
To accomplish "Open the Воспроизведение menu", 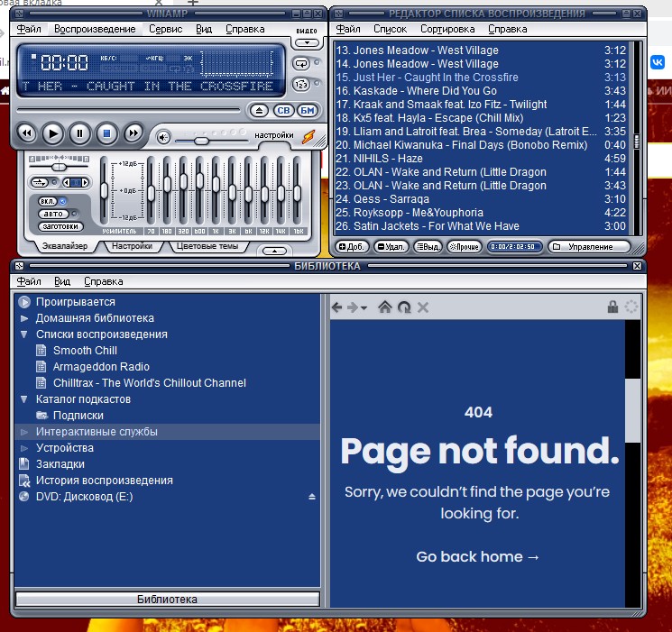I will (x=95, y=29).
